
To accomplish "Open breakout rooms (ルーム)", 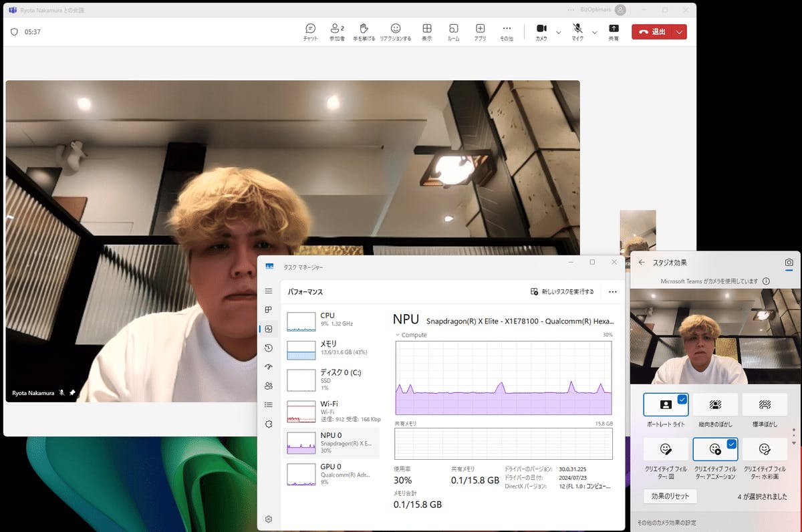I will 453,32.
